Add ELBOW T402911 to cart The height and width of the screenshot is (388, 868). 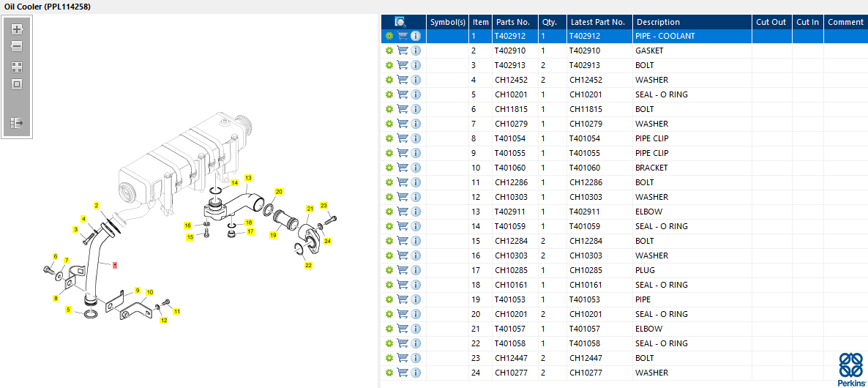(403, 212)
